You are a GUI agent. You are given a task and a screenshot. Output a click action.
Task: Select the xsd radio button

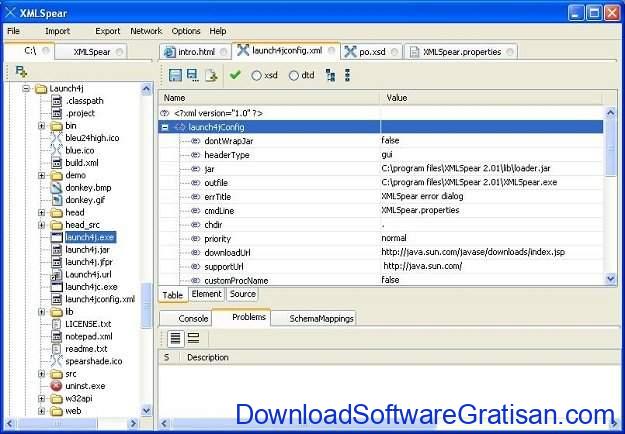(x=256, y=75)
